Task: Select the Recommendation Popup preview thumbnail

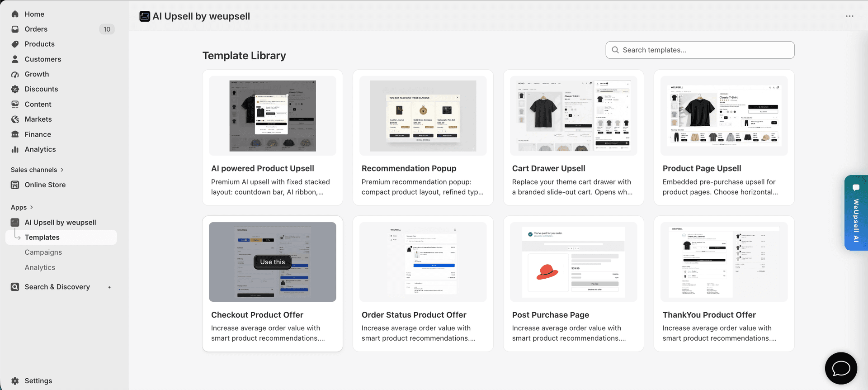Action: (x=423, y=116)
